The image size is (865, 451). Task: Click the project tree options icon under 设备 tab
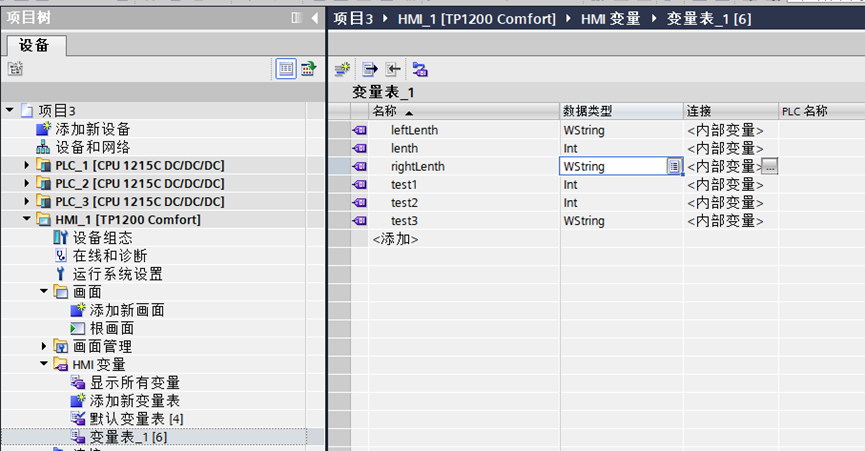point(15,69)
